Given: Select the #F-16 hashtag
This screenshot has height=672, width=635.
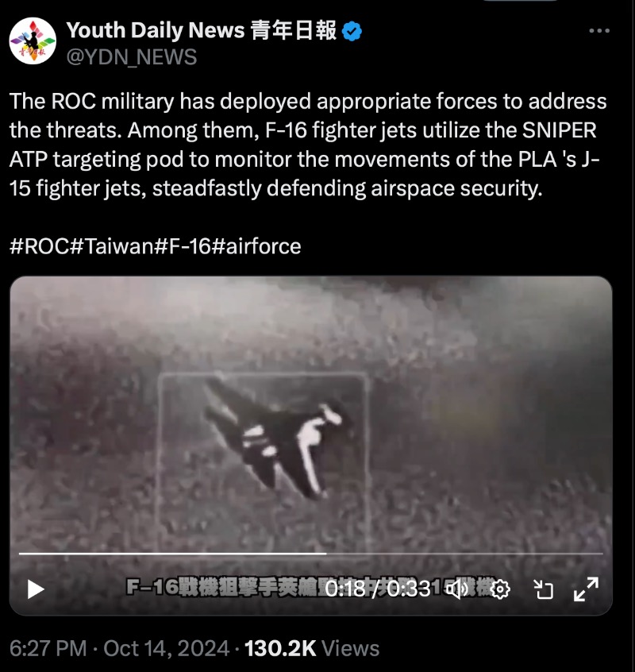Looking at the screenshot, I should click(x=183, y=246).
